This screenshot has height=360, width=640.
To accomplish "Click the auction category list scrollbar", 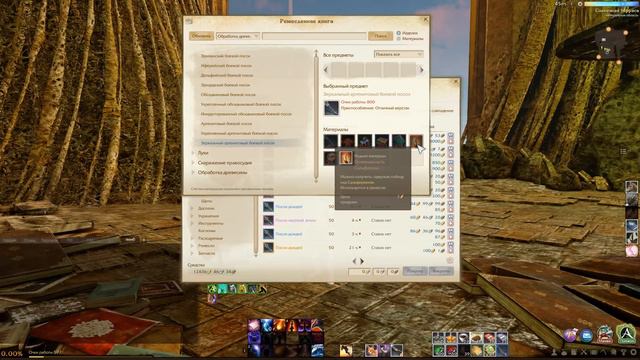I will [x=256, y=227].
